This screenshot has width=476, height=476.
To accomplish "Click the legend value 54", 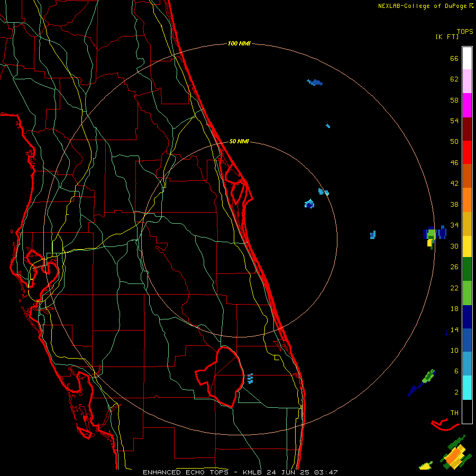I will coord(454,121).
